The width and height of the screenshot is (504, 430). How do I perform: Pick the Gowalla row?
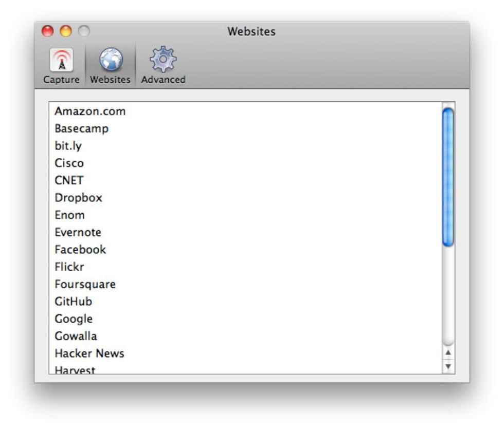[246, 336]
